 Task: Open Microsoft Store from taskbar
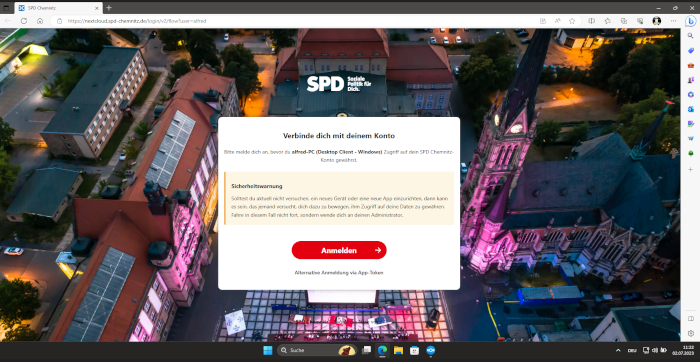pos(414,350)
